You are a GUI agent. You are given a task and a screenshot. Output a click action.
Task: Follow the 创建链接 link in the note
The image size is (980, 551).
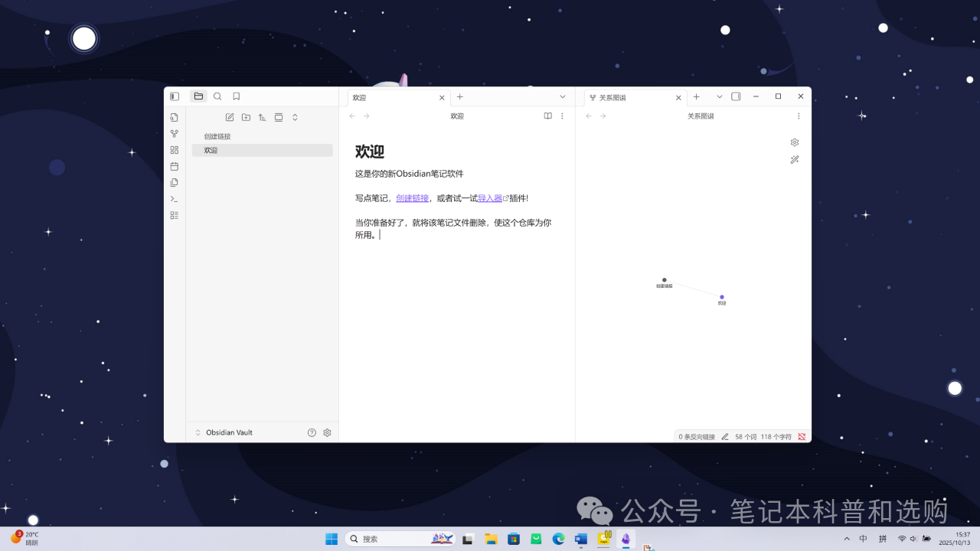pos(412,198)
